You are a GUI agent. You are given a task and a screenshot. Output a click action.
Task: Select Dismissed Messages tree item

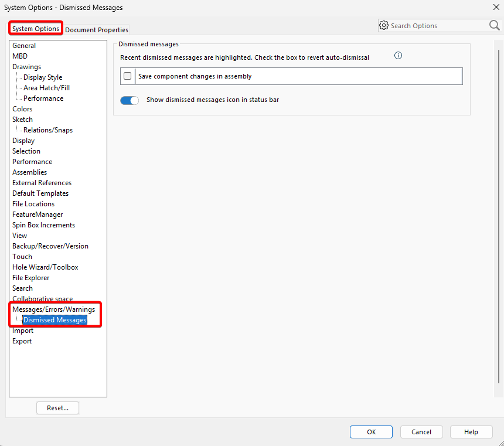point(55,320)
